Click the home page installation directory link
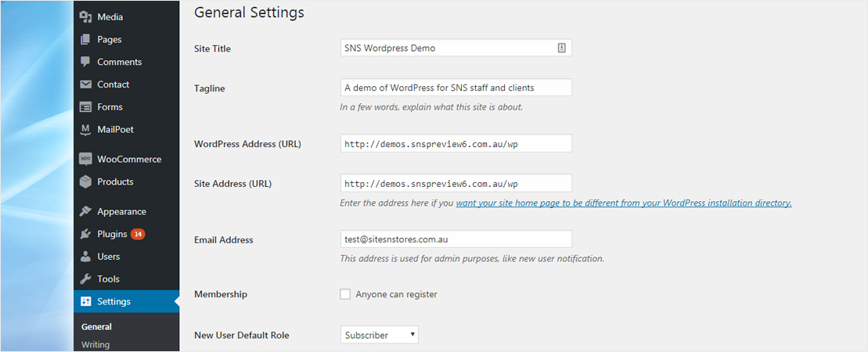The width and height of the screenshot is (868, 352). pyautogui.click(x=624, y=203)
